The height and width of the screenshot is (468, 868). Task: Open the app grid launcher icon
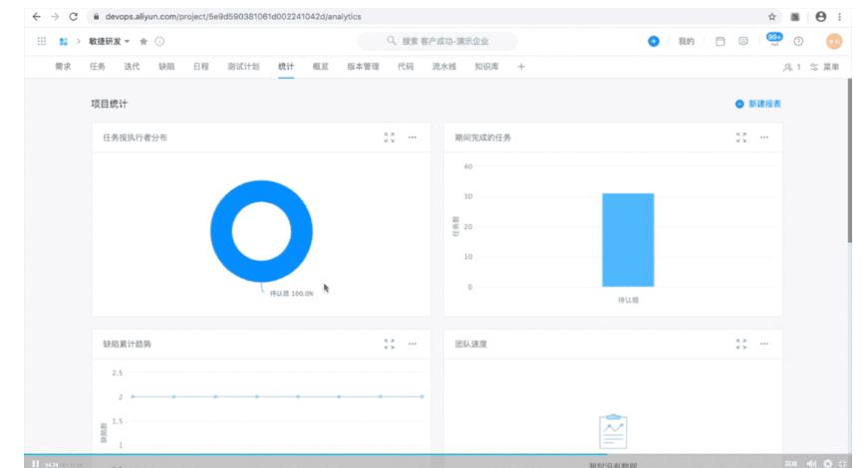[x=41, y=41]
